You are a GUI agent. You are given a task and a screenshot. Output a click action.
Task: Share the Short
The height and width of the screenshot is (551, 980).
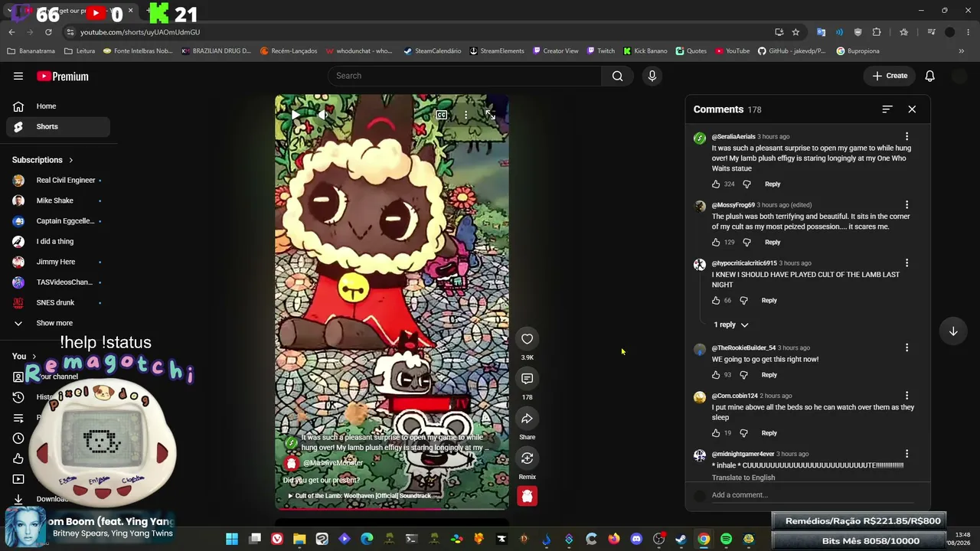528,419
